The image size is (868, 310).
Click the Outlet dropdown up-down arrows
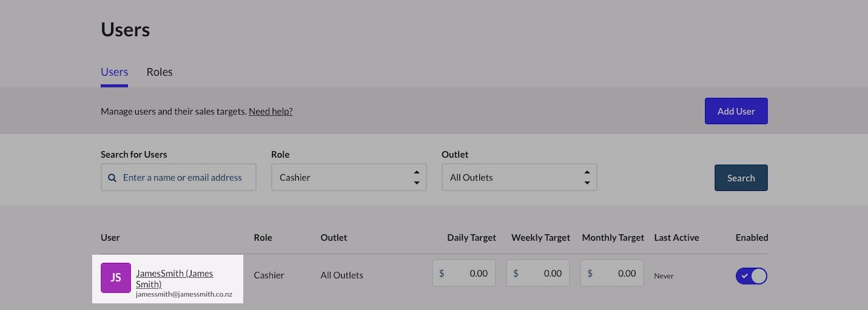[587, 177]
